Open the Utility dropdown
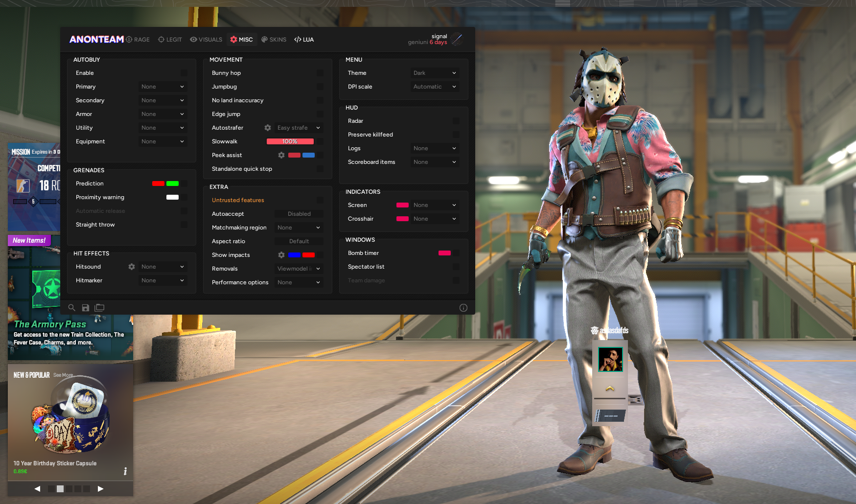The image size is (856, 504). 163,128
